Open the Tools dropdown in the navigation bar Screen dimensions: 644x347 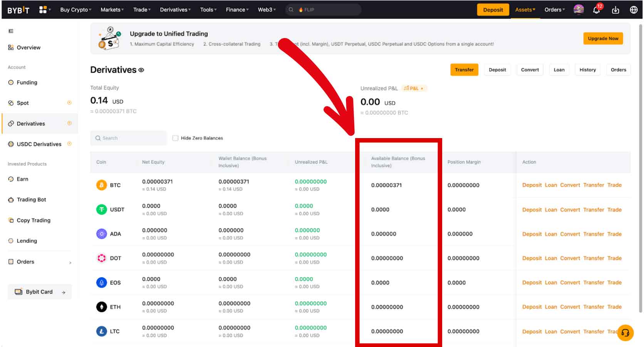tap(208, 10)
